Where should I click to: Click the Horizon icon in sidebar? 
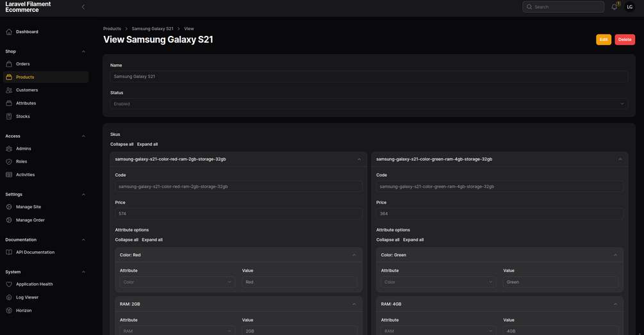[x=9, y=311]
